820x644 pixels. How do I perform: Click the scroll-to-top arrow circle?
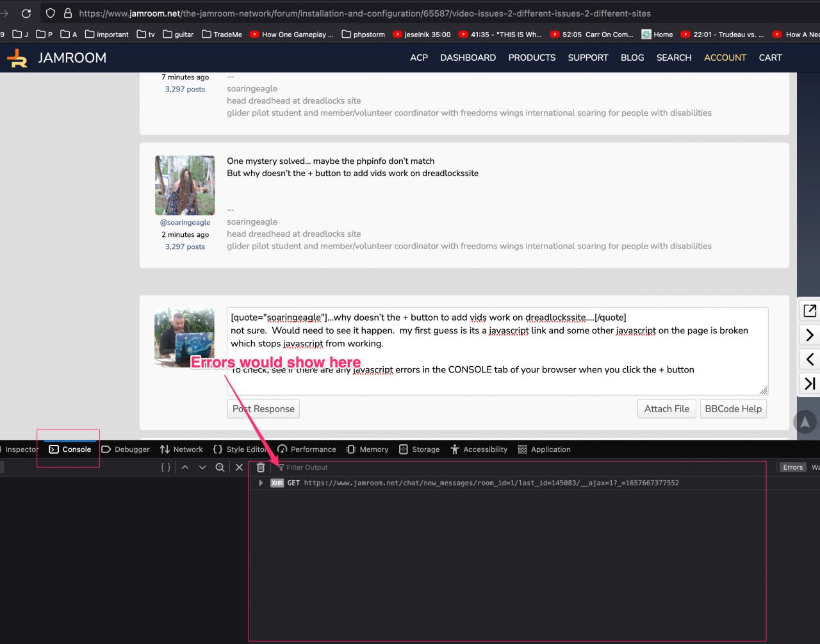805,422
